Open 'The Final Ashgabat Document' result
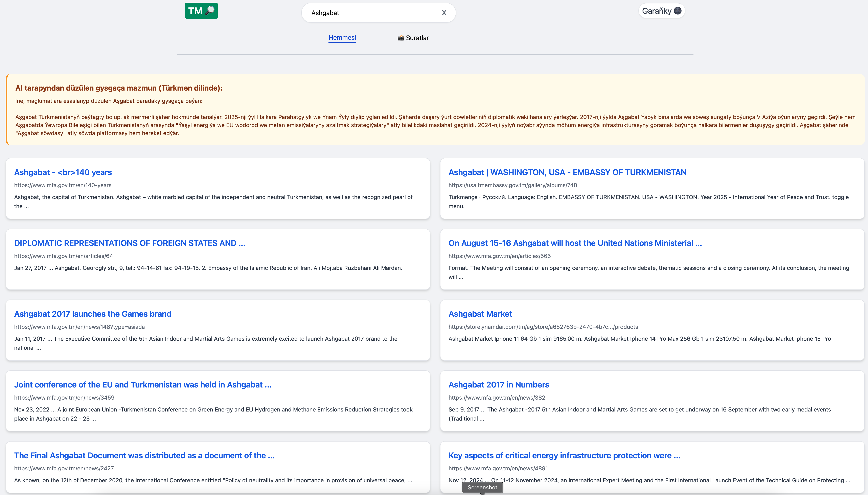 point(144,455)
